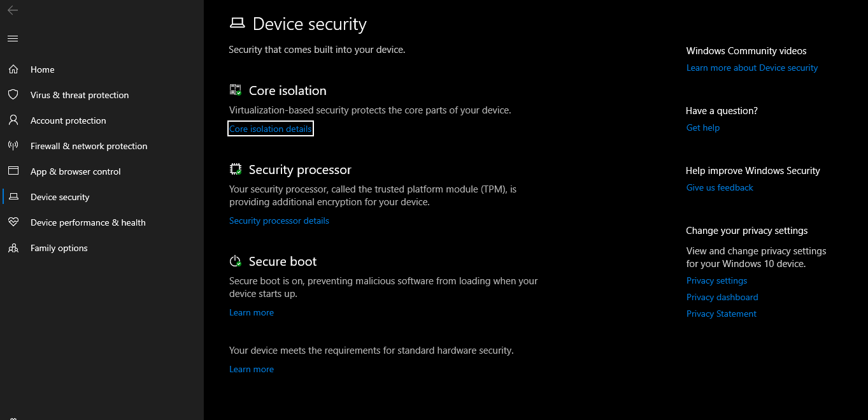Click Learn more about standard hardware security
The width and height of the screenshot is (868, 420).
coord(252,369)
